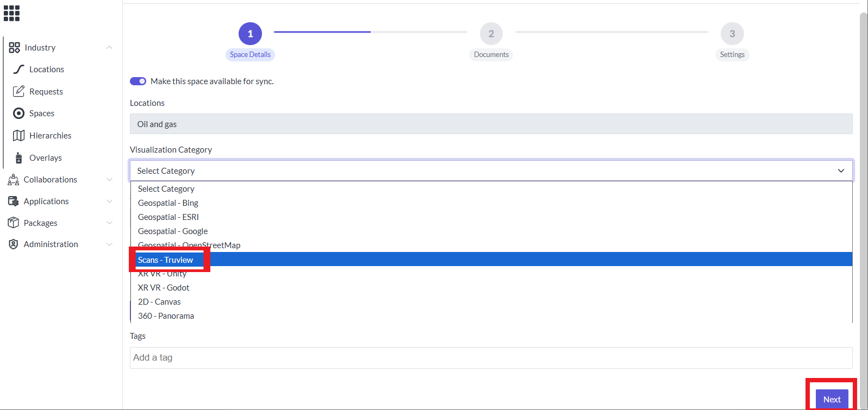Click the Industry section icon
The width and height of the screenshot is (868, 410).
click(x=14, y=48)
